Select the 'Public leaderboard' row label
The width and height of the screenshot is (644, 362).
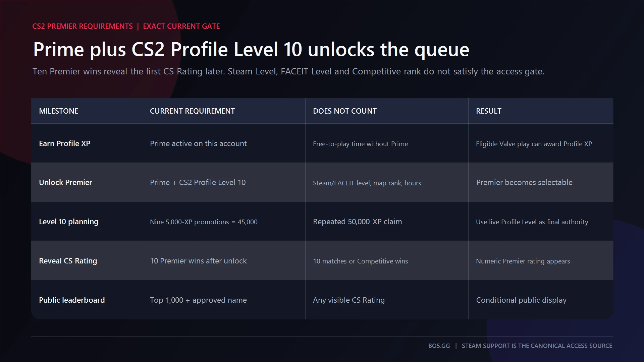(x=72, y=300)
